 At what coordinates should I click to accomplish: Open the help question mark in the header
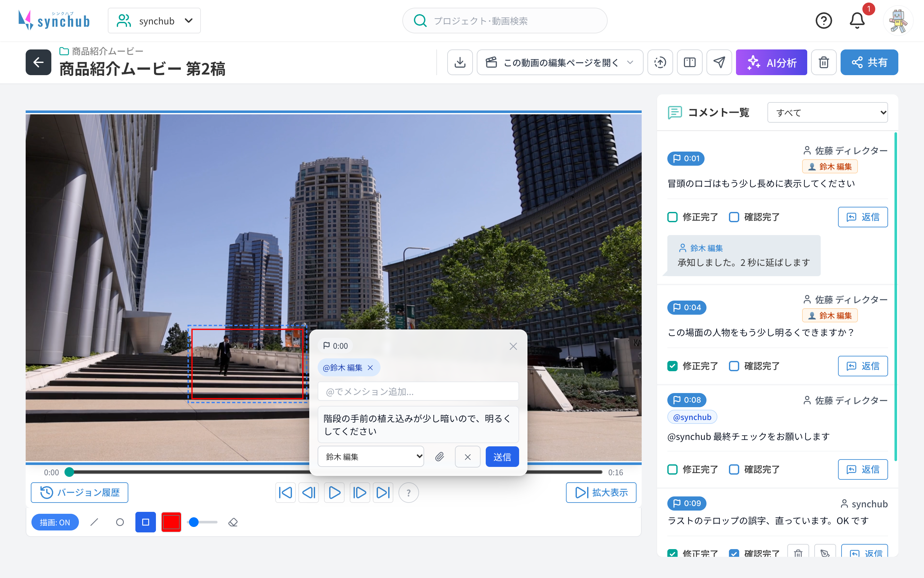point(824,21)
